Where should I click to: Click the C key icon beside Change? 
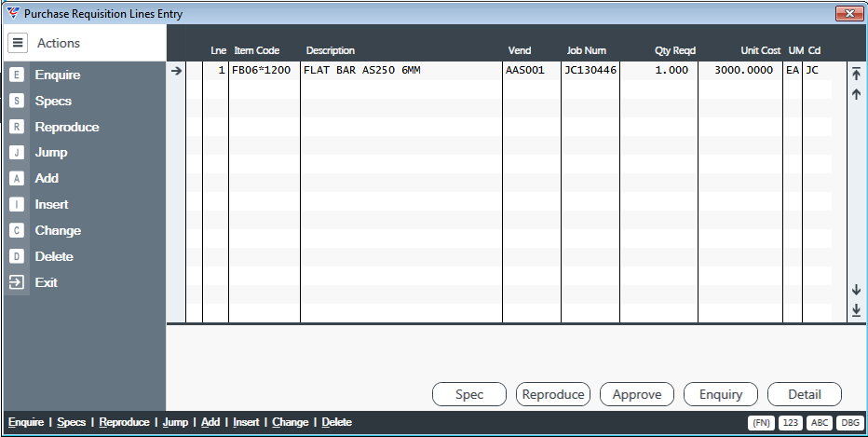[x=17, y=230]
